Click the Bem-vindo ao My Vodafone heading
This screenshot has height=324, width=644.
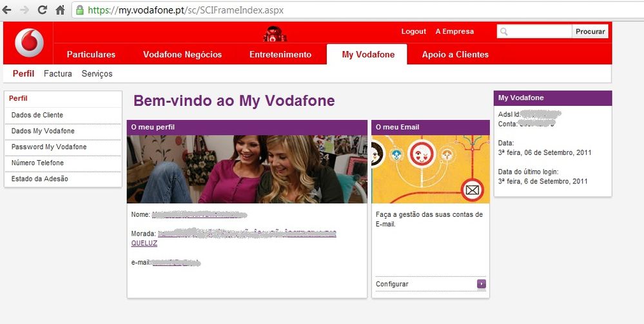coord(234,101)
